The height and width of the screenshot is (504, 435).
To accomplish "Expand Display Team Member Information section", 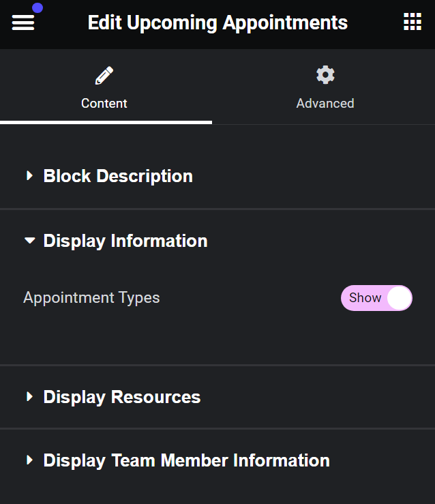I will click(x=217, y=460).
